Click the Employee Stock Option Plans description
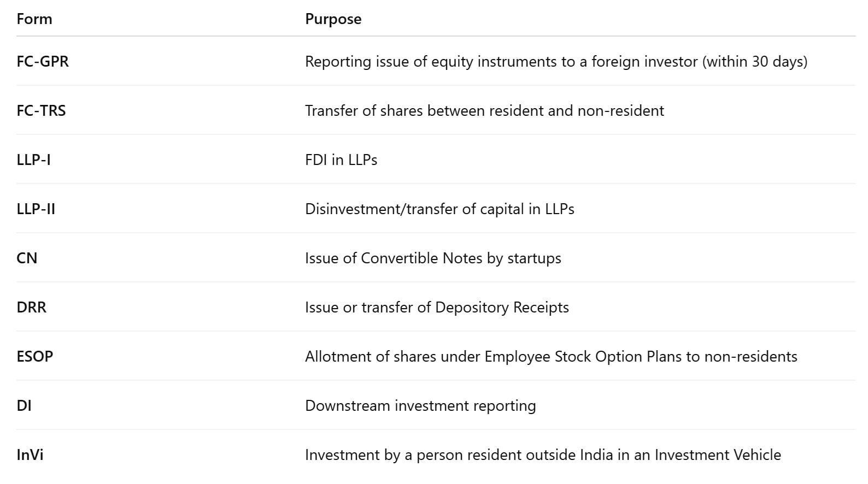This screenshot has width=868, height=484. 551,356
